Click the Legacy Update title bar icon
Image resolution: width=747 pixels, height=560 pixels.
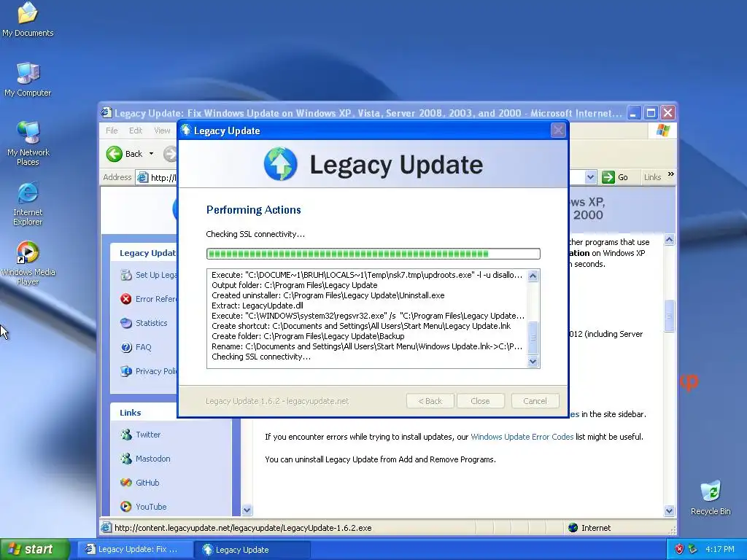(186, 130)
